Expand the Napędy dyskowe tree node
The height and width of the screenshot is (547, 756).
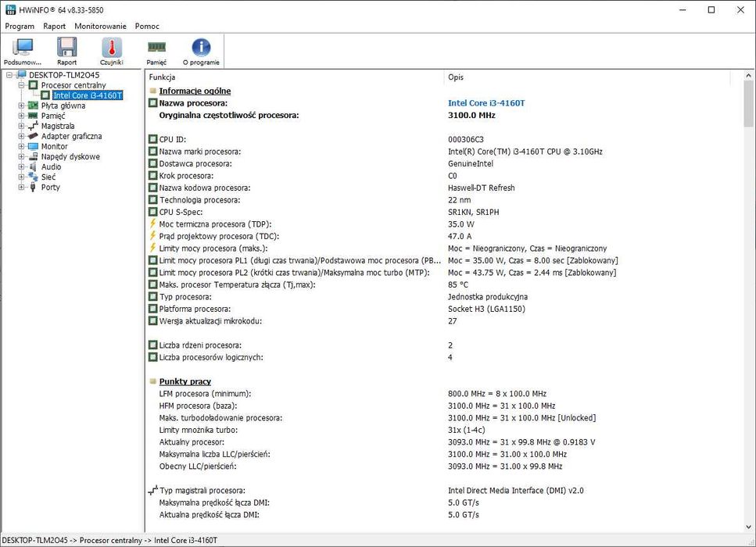pyautogui.click(x=21, y=156)
